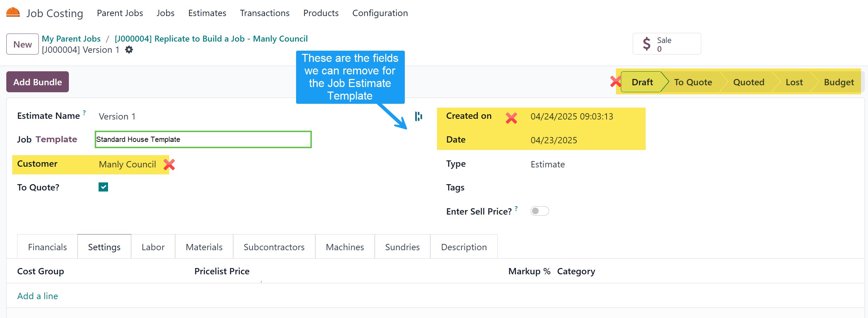Image resolution: width=868 pixels, height=318 pixels.
Task: Open the gear actions menu beside Version 1
Action: pos(129,50)
